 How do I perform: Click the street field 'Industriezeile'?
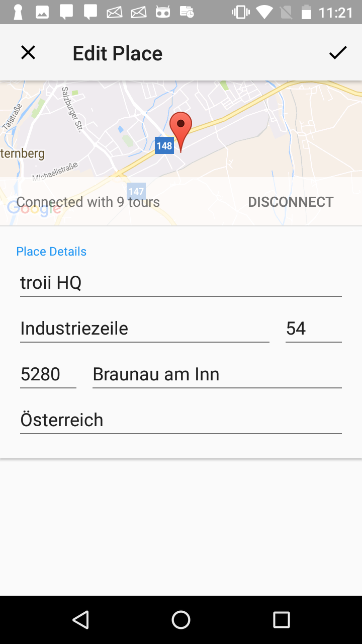click(x=144, y=329)
